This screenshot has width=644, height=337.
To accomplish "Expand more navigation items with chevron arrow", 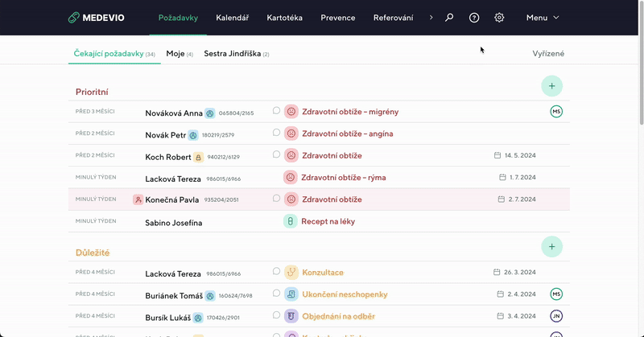I will (431, 17).
